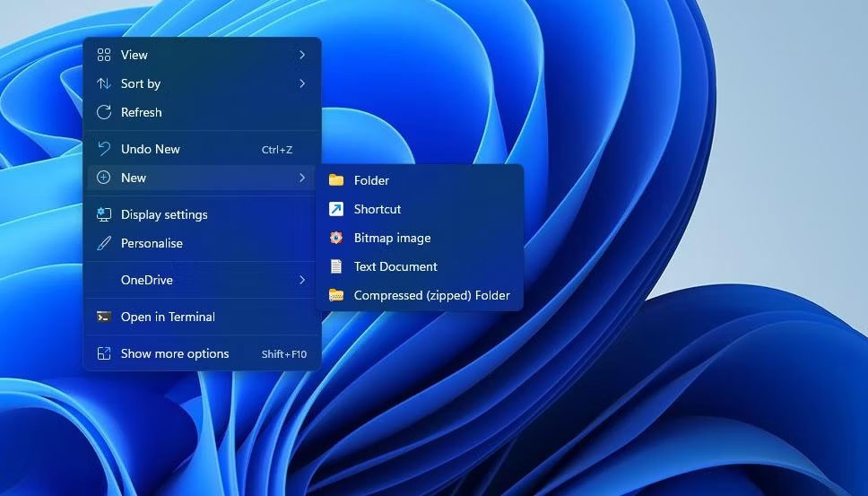Image resolution: width=868 pixels, height=496 pixels.
Task: Create a new Shortcut from the submenu
Action: [378, 209]
